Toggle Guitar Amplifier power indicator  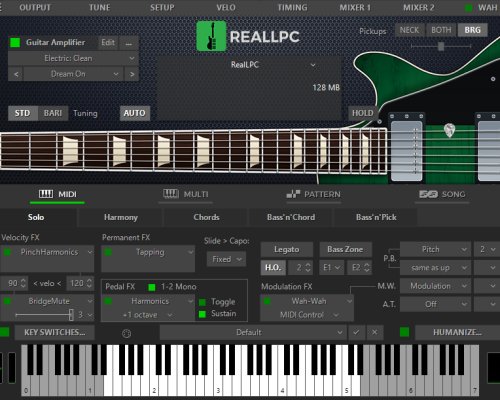coord(15,43)
